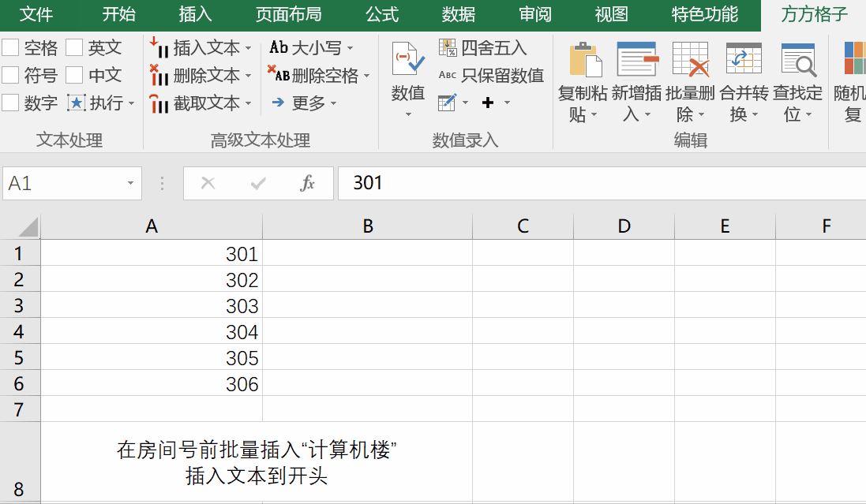Image resolution: width=866 pixels, height=504 pixels.
Task: Select cell with text 在房间号前批量插入
Action: 257,462
